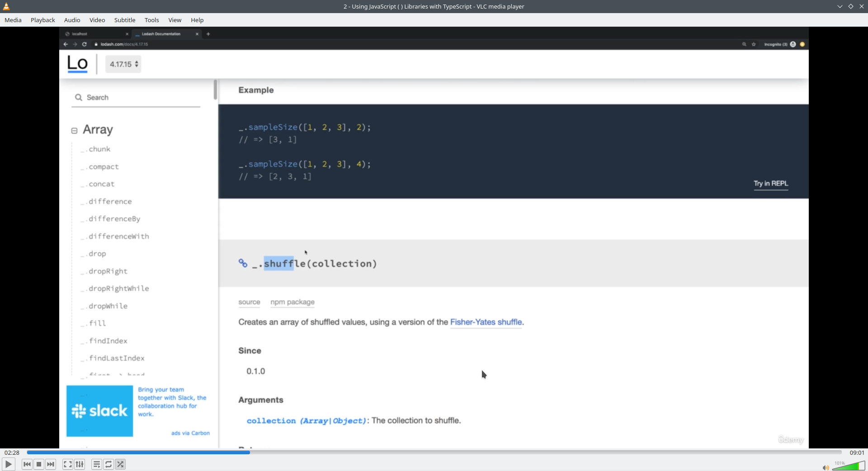The width and height of the screenshot is (868, 471).
Task: Click total time 09:01 label
Action: [x=857, y=452]
